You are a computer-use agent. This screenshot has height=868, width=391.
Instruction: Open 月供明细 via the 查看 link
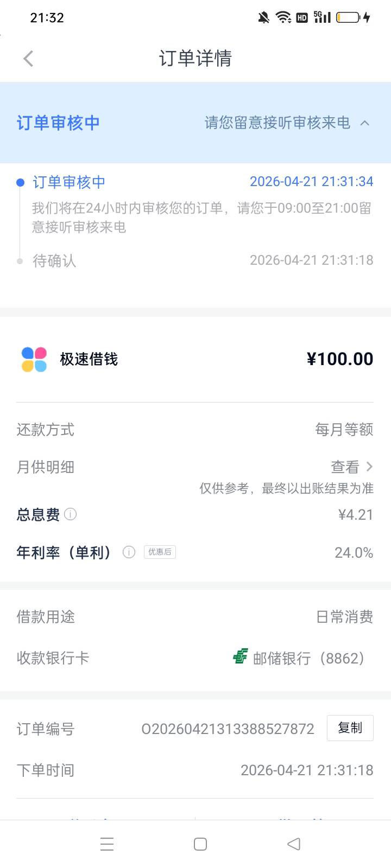point(345,467)
